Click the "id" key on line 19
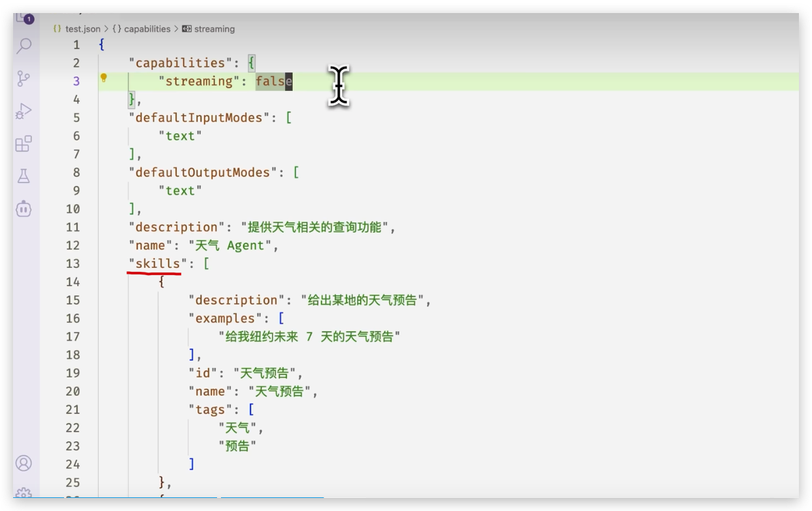This screenshot has height=511, width=812. (x=203, y=374)
